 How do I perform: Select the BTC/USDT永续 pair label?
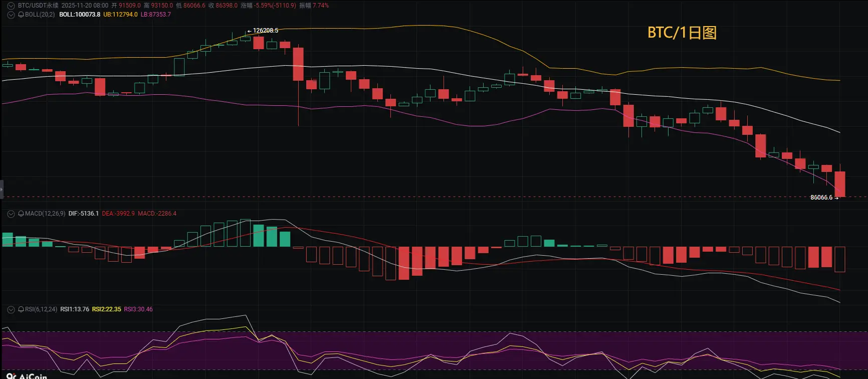pos(38,6)
